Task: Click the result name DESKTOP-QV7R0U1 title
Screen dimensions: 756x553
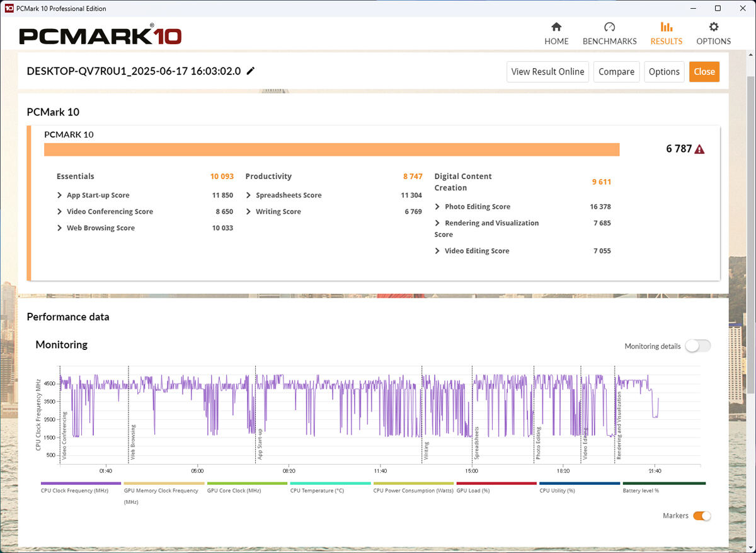Action: 134,71
